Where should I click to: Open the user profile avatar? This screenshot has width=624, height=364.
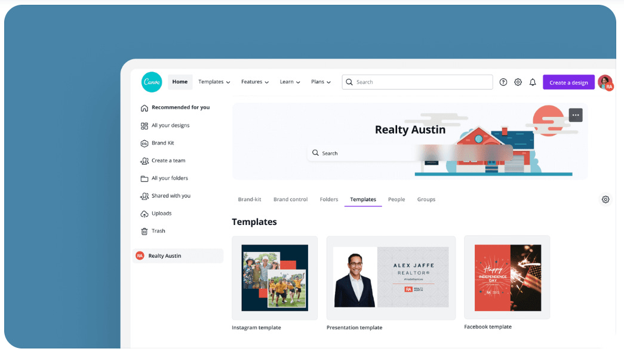click(605, 83)
